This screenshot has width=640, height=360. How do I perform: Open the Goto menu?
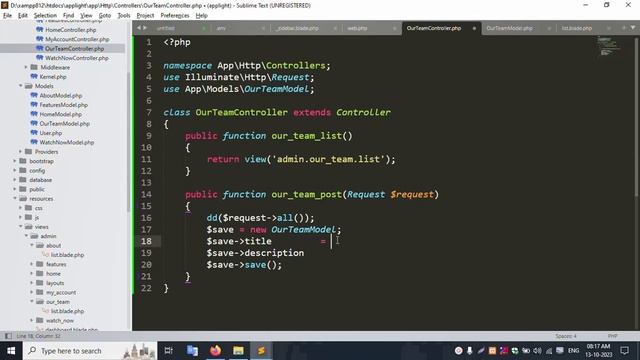coord(105,16)
